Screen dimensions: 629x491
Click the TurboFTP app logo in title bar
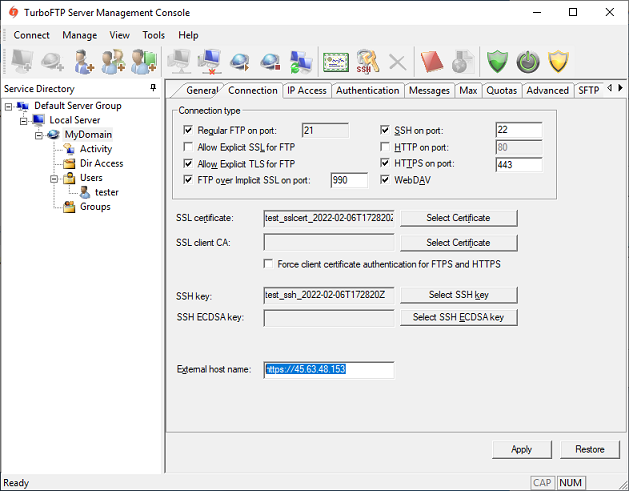click(13, 12)
